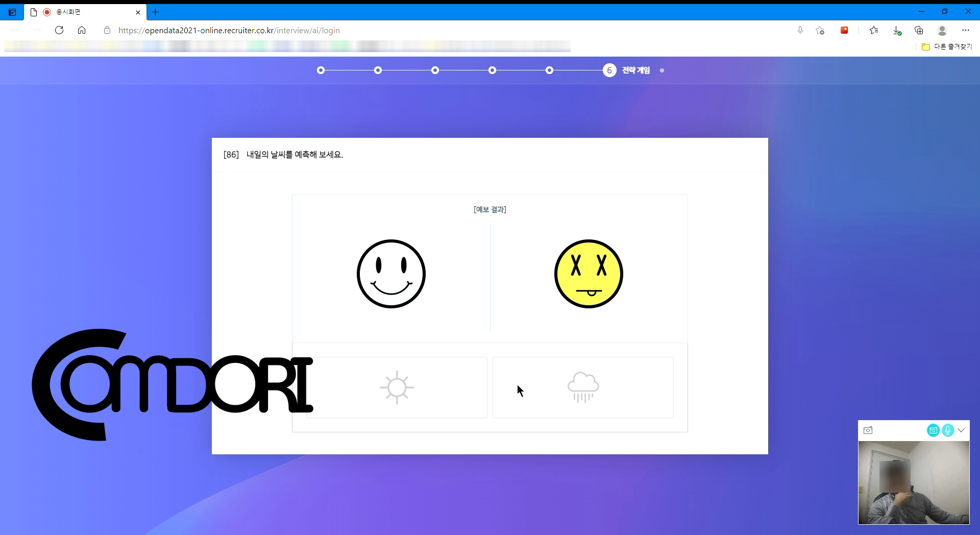Refresh the browser page

click(x=59, y=30)
